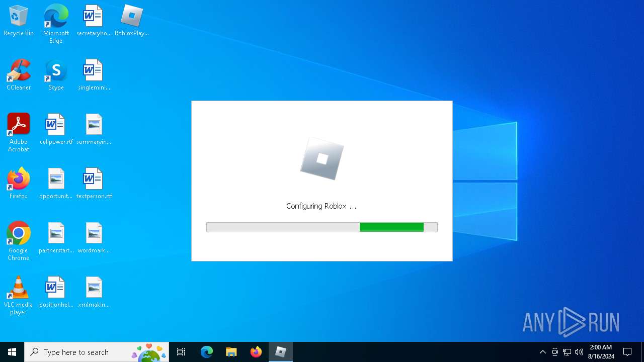Open the Action Center notifications icon
Image resolution: width=644 pixels, height=362 pixels.
(x=627, y=352)
